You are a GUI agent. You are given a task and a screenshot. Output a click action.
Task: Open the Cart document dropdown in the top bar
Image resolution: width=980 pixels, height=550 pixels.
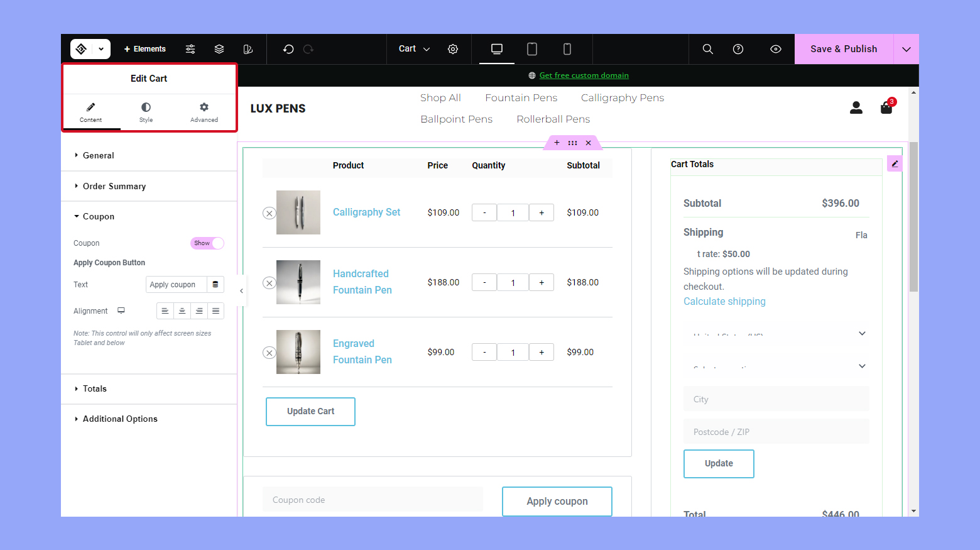(413, 48)
